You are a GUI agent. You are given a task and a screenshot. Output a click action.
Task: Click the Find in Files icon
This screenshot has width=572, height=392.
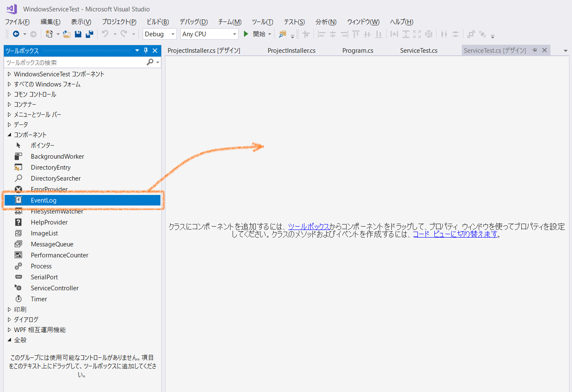[282, 34]
